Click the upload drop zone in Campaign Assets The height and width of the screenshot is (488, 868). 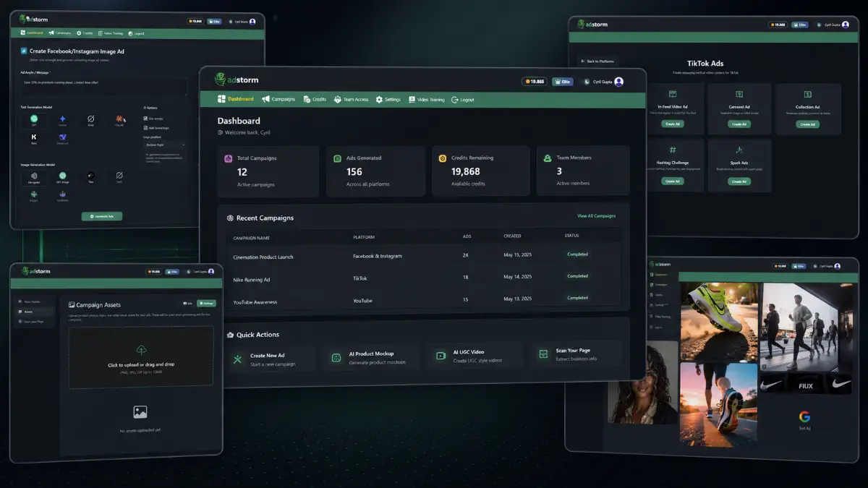point(141,356)
